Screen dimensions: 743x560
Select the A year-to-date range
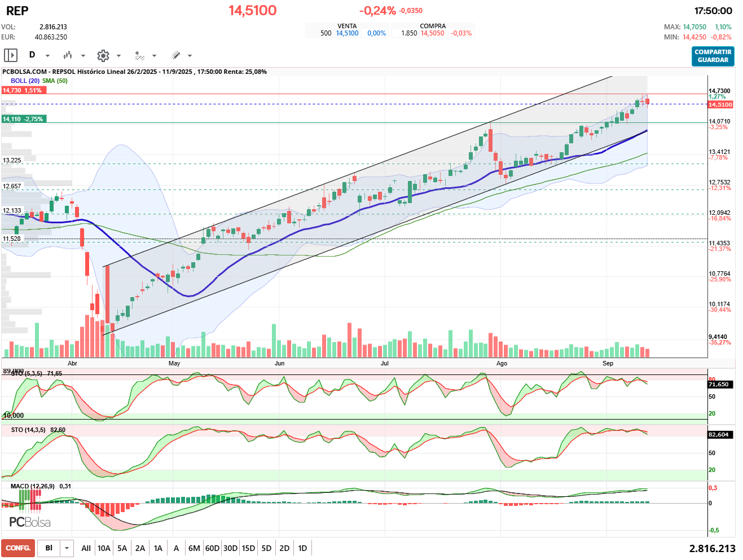176,548
